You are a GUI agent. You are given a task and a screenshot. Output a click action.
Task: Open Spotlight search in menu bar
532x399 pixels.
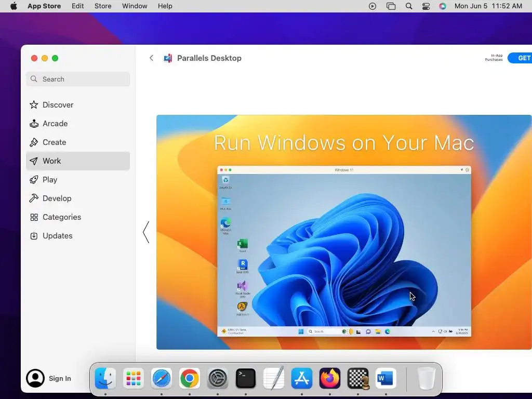(409, 6)
